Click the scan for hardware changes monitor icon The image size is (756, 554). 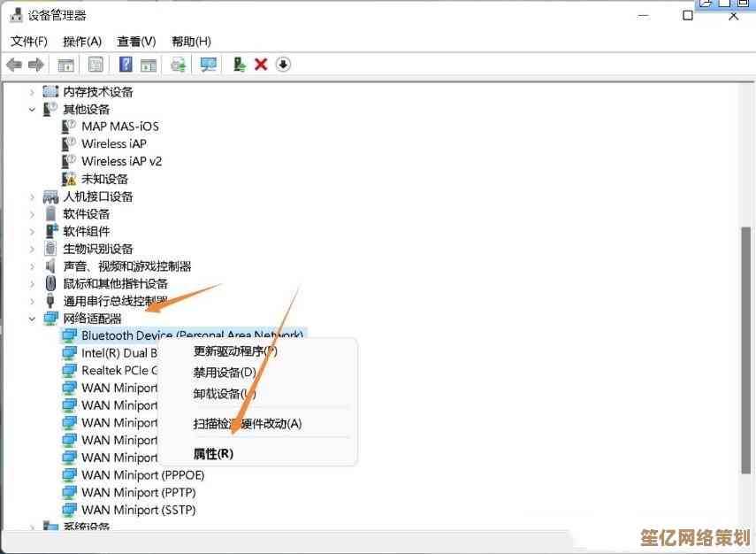[208, 65]
